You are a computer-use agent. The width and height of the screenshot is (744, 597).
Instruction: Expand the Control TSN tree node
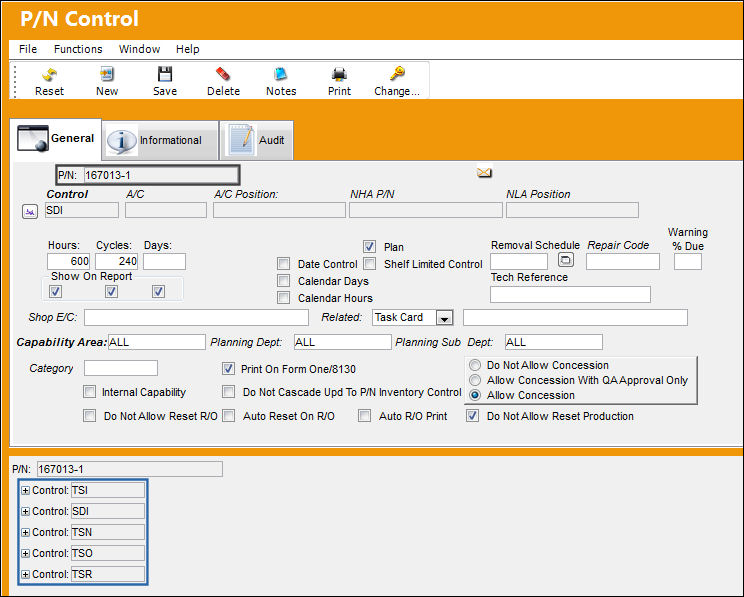click(26, 532)
